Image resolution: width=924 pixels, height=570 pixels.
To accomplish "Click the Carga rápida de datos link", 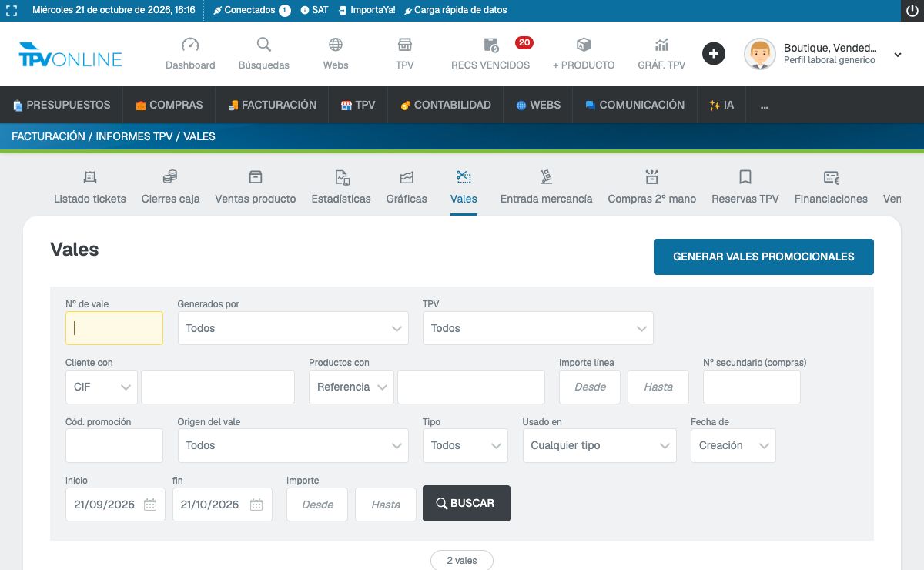I will [455, 10].
